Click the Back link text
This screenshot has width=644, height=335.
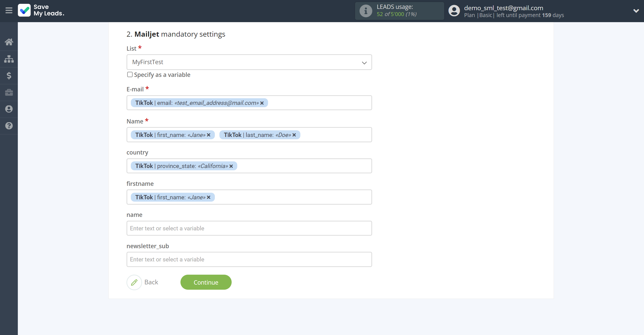click(x=151, y=282)
